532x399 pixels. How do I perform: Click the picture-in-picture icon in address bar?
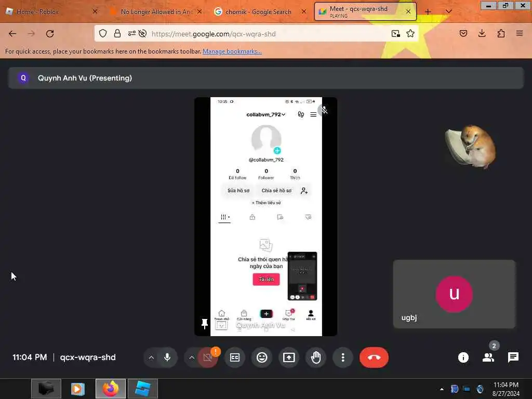click(395, 34)
